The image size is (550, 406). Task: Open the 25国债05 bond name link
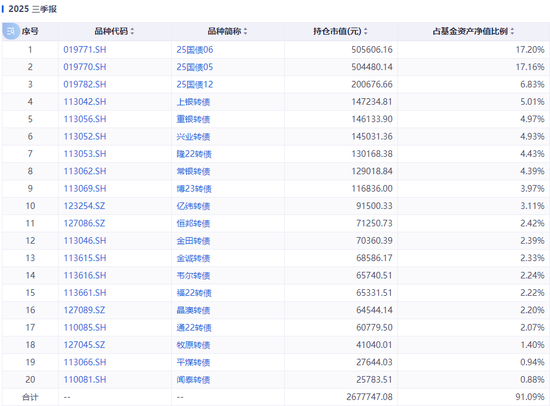coord(195,67)
